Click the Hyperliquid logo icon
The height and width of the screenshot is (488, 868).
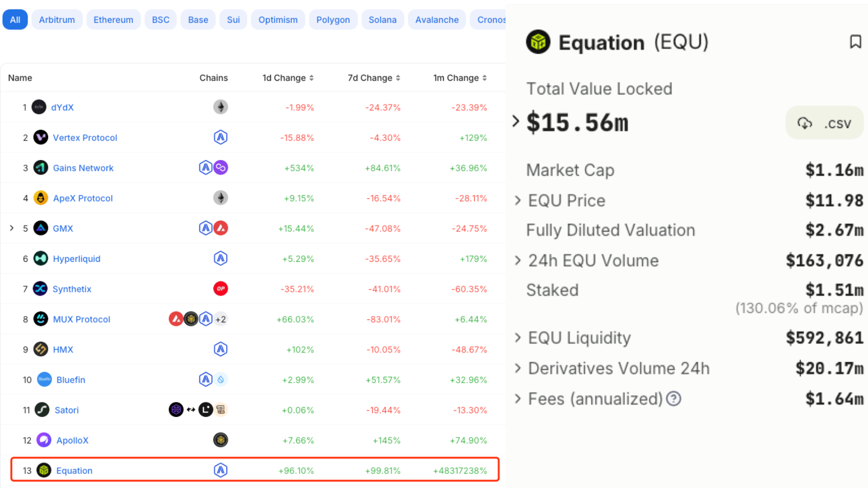[41, 259]
